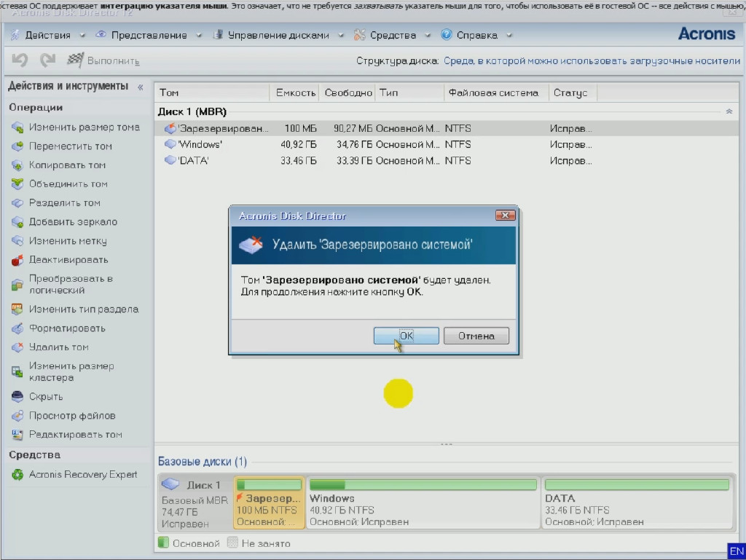Confirm deletion with the OK button
Screen dimensions: 746x560
click(406, 336)
